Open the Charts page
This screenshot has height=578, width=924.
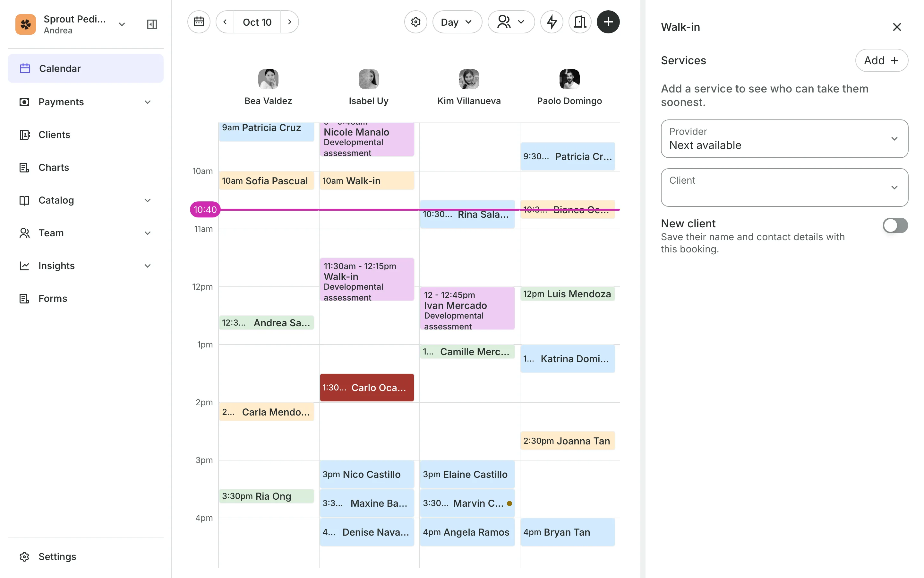coord(86,167)
